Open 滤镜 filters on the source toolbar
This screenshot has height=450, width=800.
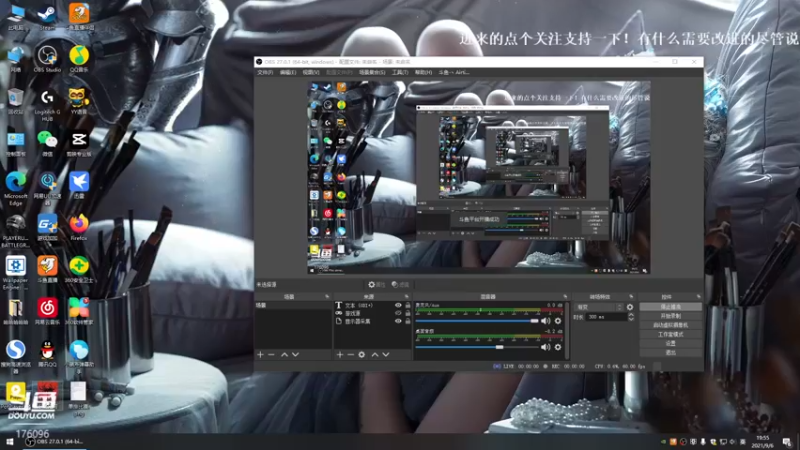click(x=401, y=285)
